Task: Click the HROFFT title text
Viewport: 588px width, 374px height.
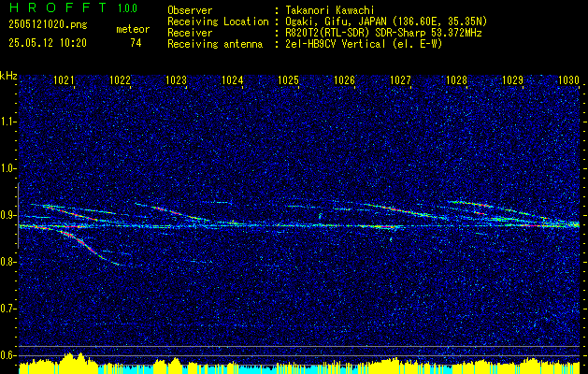Action: (57, 7)
